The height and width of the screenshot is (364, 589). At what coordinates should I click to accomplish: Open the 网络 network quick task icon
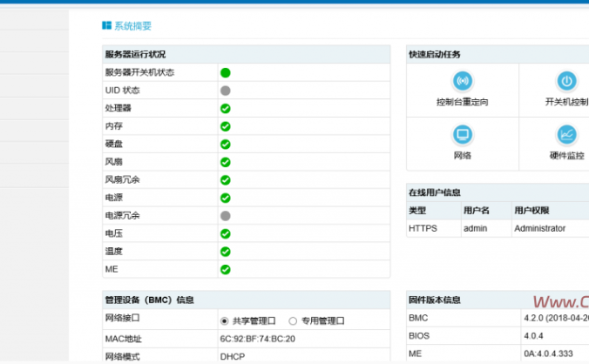click(x=463, y=134)
